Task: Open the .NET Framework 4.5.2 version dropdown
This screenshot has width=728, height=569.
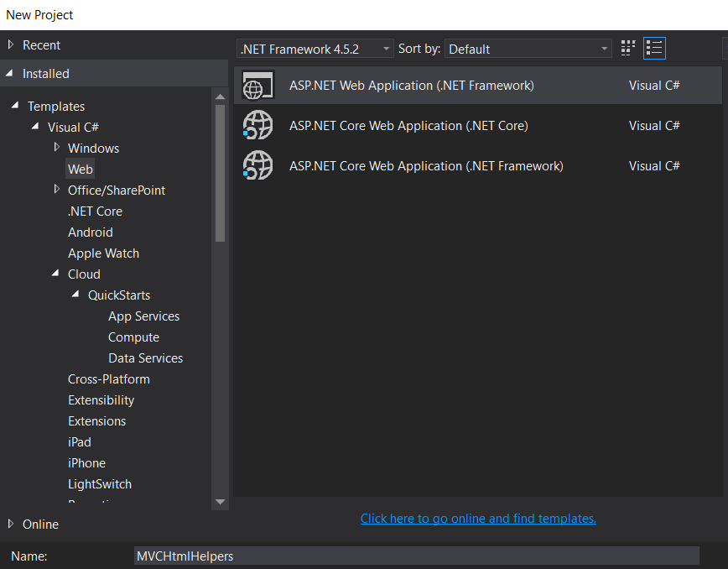Action: (315, 49)
